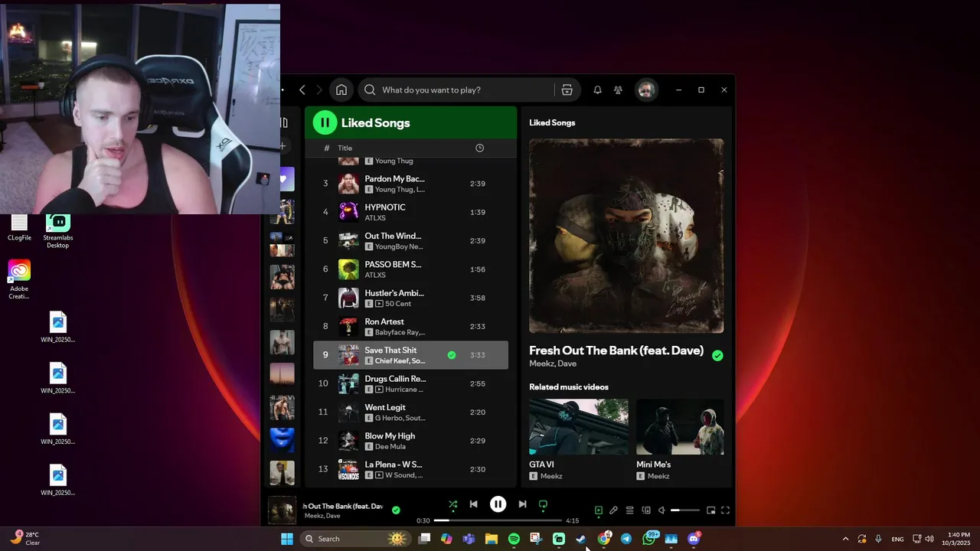Select the Went Legit song row
This screenshot has width=980, height=551.
[410, 412]
